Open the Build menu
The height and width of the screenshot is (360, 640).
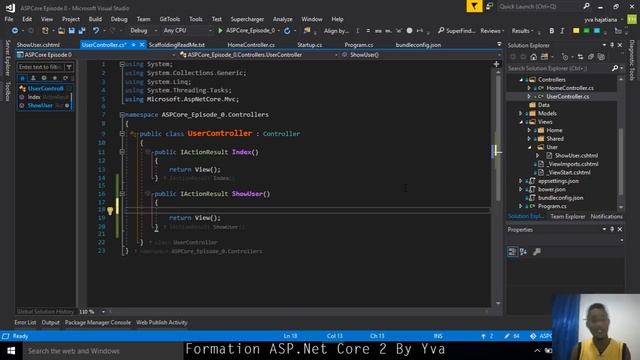click(x=95, y=19)
